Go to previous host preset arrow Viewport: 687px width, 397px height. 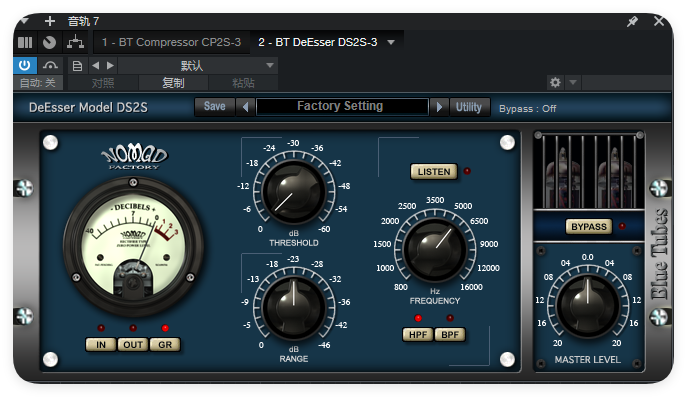click(x=96, y=66)
